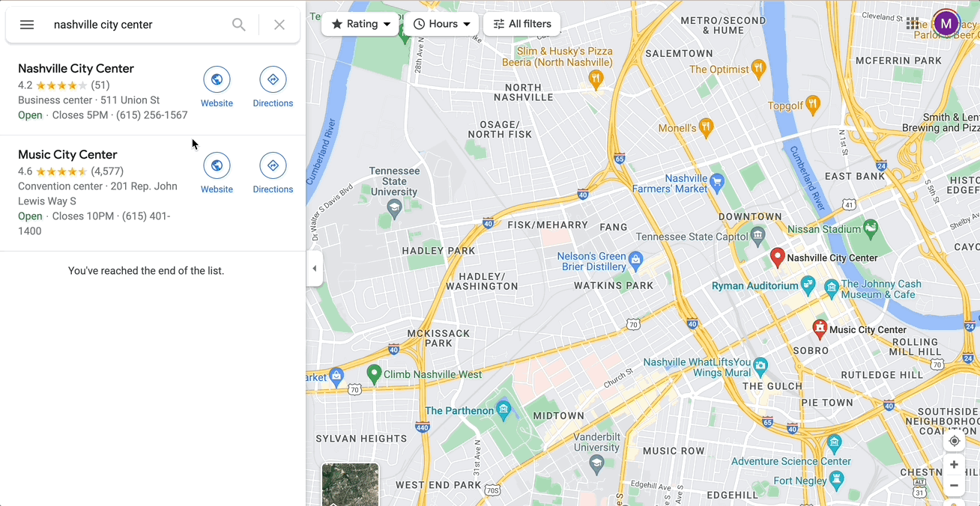Image resolution: width=980 pixels, height=506 pixels.
Task: Zoom in on the map
Action: tap(954, 465)
